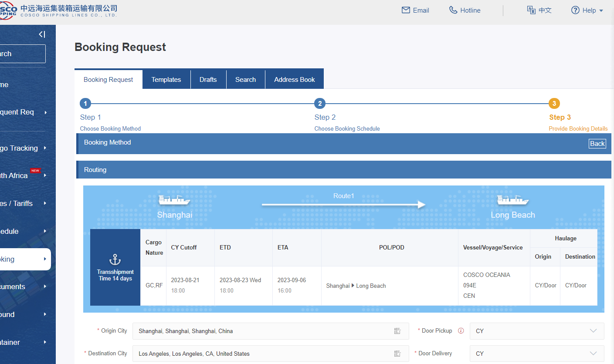The height and width of the screenshot is (364, 614).
Task: Open the Door Delivery dropdown
Action: pyautogui.click(x=537, y=354)
